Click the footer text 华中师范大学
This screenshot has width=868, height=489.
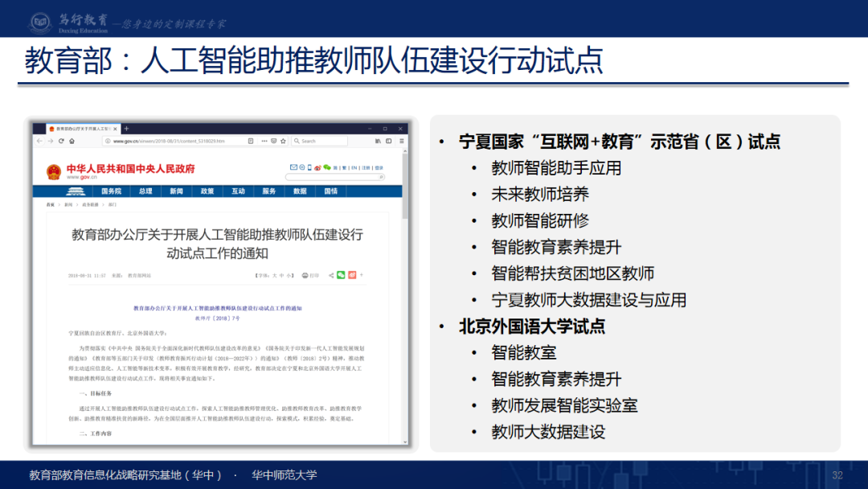pyautogui.click(x=284, y=475)
